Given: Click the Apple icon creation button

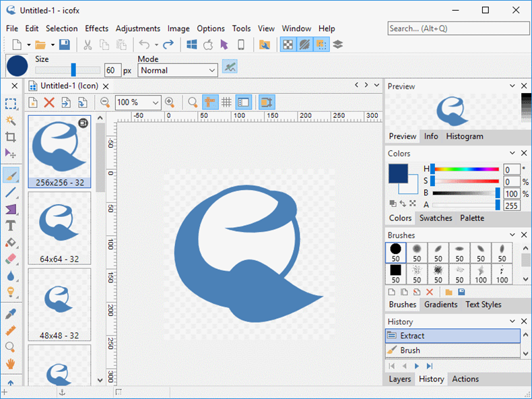Looking at the screenshot, I should click(208, 44).
